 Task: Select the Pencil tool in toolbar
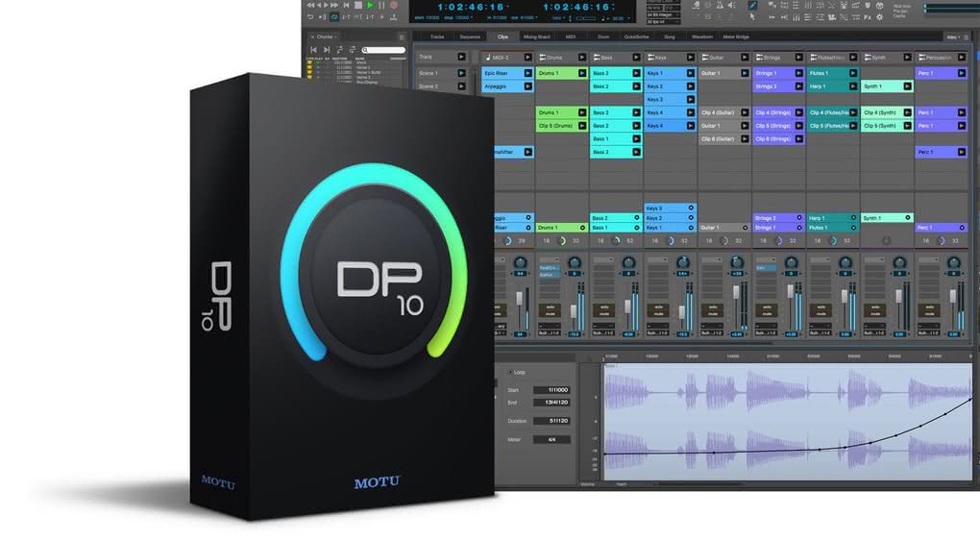coord(753,6)
